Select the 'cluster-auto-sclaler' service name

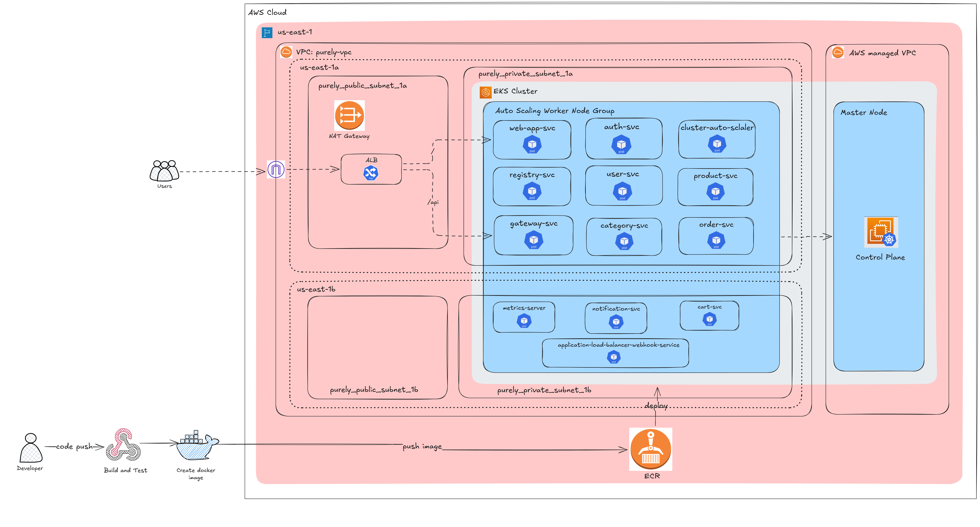coord(717,128)
